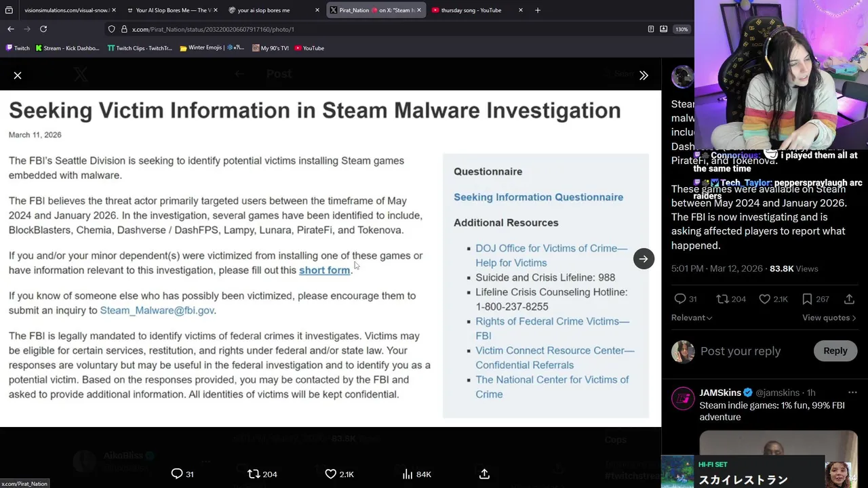
Task: Click the tracking protection shield icon
Action: (x=112, y=29)
